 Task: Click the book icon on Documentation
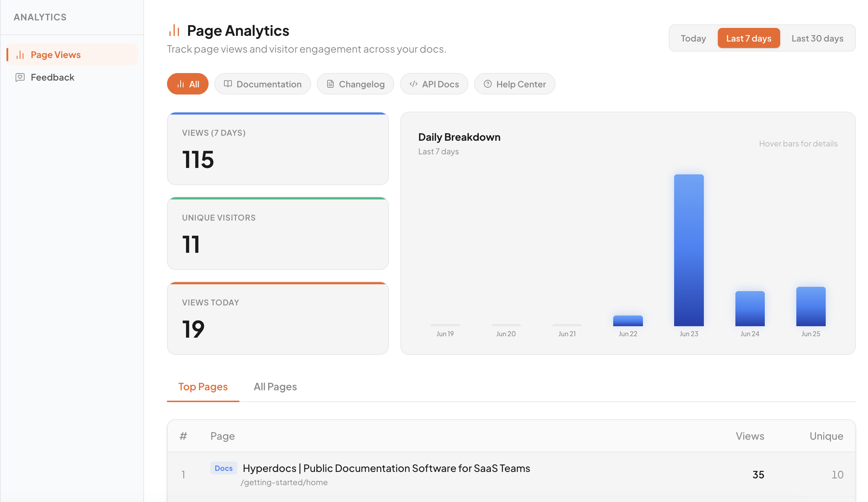pyautogui.click(x=228, y=84)
